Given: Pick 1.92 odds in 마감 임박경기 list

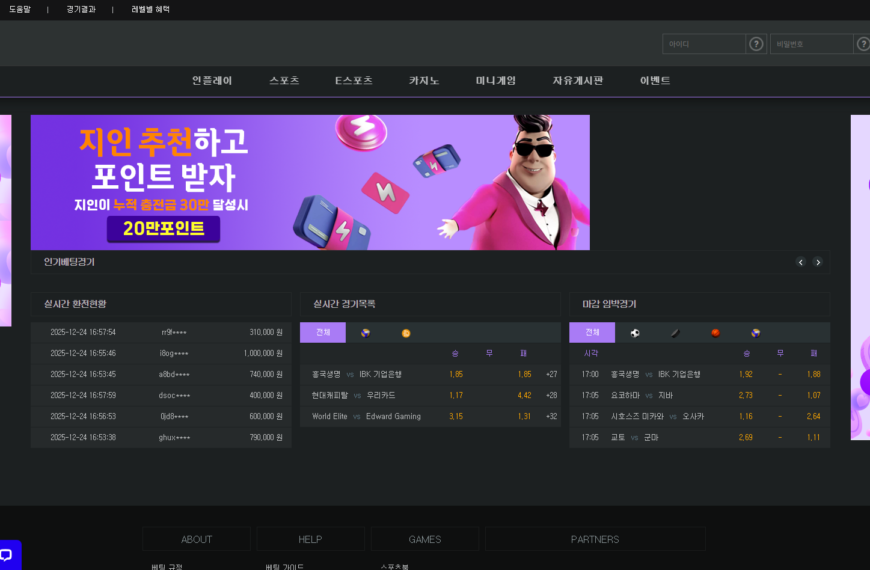Looking at the screenshot, I should (746, 374).
